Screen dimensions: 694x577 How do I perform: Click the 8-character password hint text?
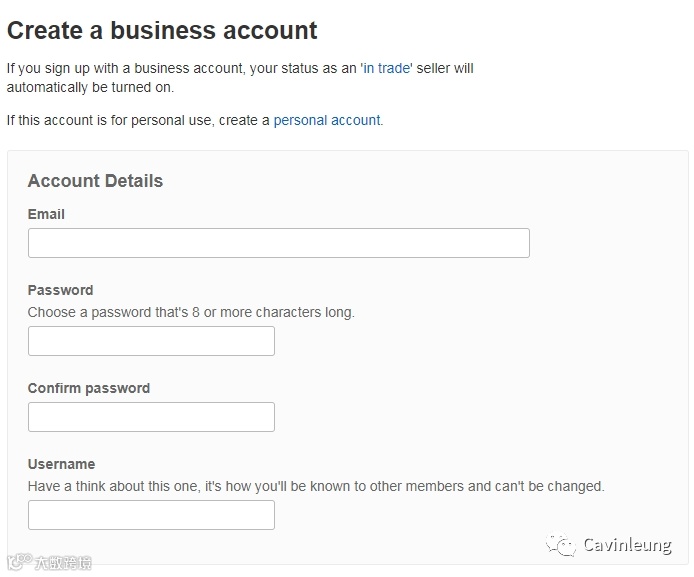[x=191, y=312]
